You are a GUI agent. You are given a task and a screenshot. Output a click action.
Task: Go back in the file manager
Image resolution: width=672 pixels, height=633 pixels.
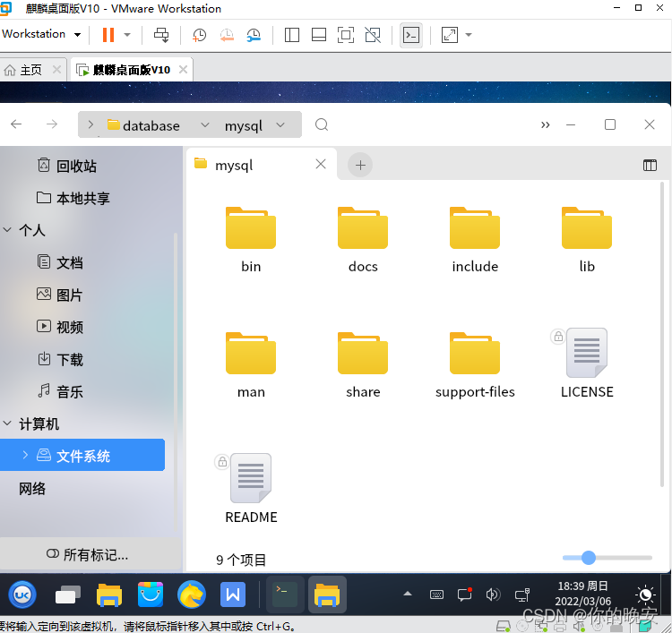tap(16, 124)
